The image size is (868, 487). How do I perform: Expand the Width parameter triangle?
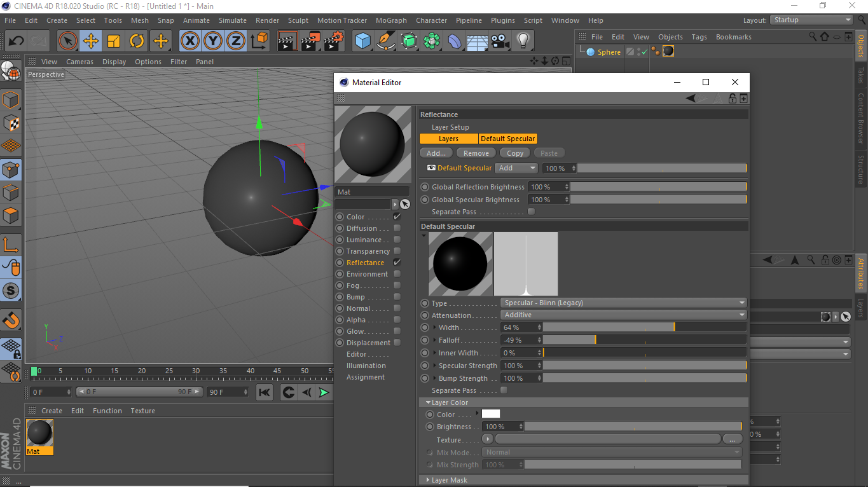435,327
